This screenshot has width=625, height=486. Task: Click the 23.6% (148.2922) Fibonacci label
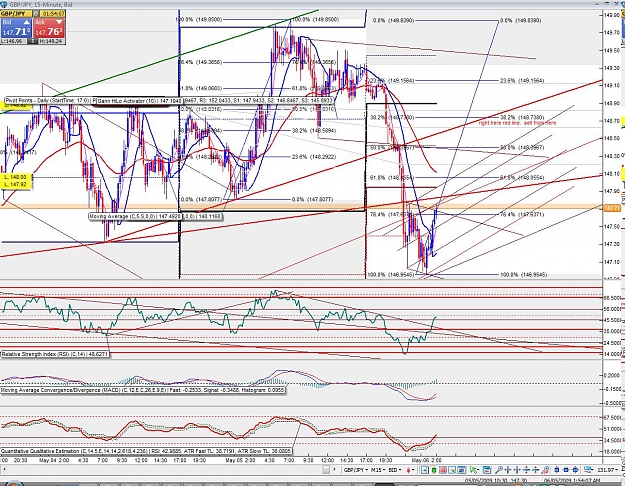(314, 157)
